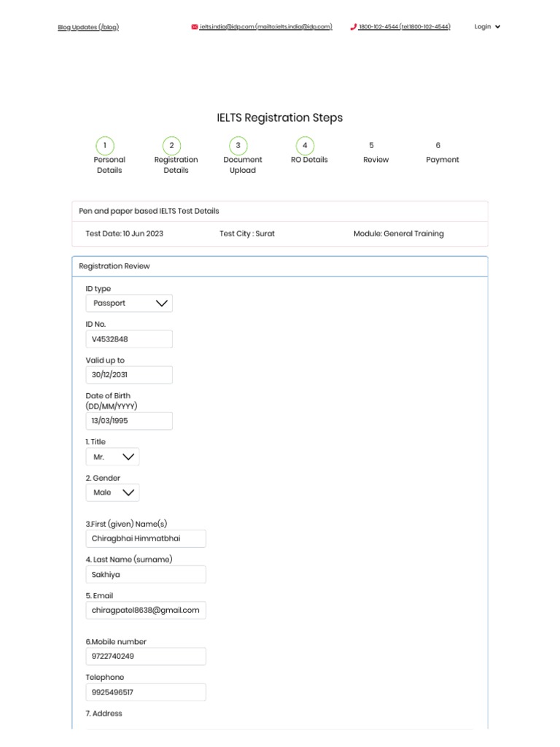Open the ID type Passport dropdown
The width and height of the screenshot is (560, 747).
(129, 303)
